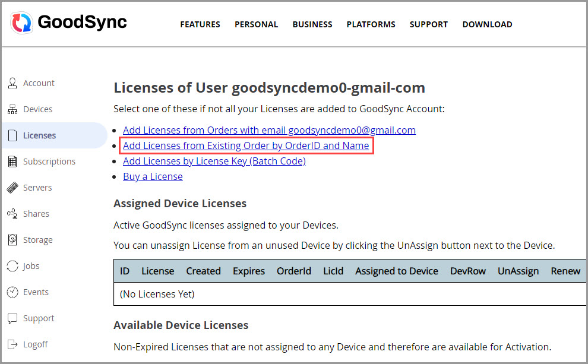Logoff from the GoodSync account

tap(34, 344)
